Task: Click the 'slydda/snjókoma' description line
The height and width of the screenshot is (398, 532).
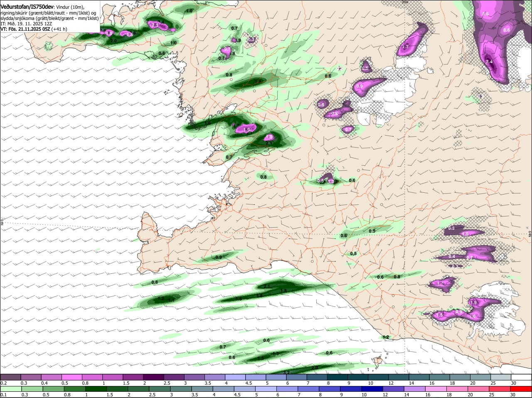Action: 49,18
